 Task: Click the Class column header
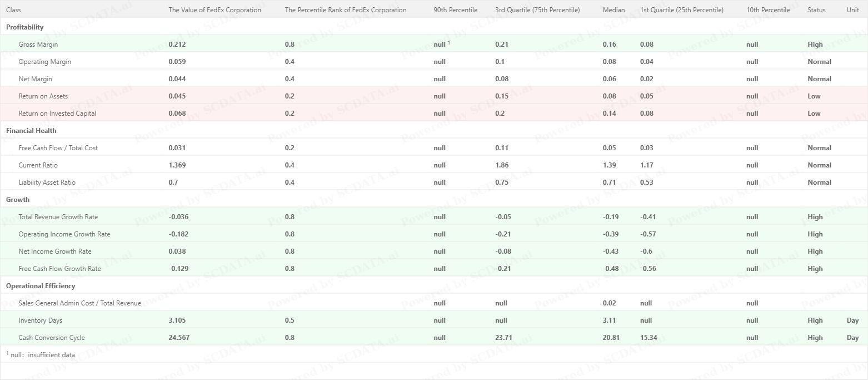[x=14, y=10]
